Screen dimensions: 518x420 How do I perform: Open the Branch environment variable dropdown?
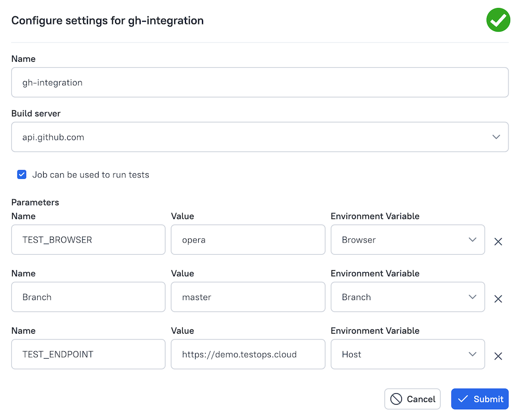point(408,297)
